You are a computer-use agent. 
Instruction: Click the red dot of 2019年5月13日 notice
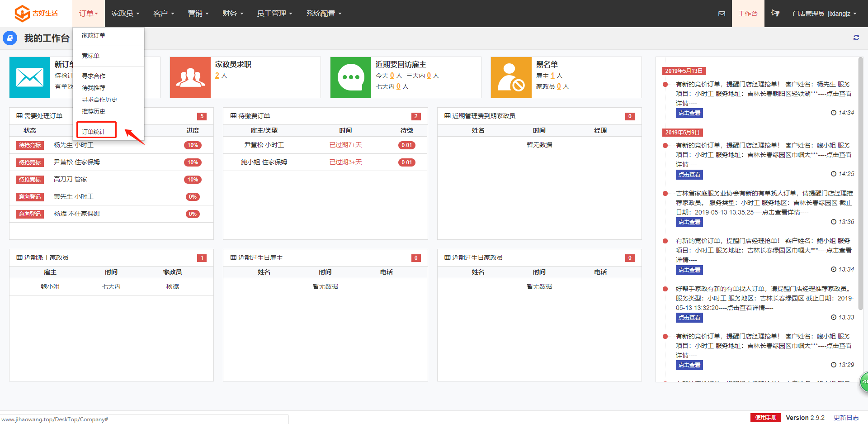coord(665,84)
